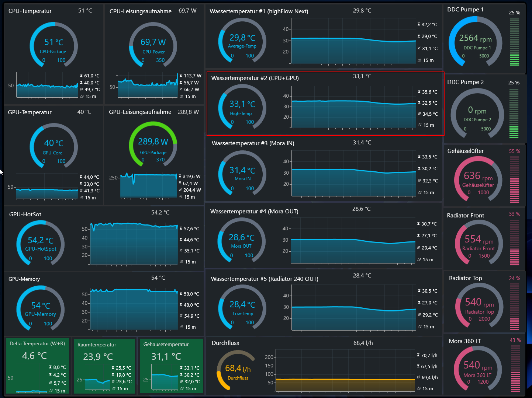Select the Mora OUT 28,6 °C gauge
The width and height of the screenshot is (532, 398).
point(242,240)
